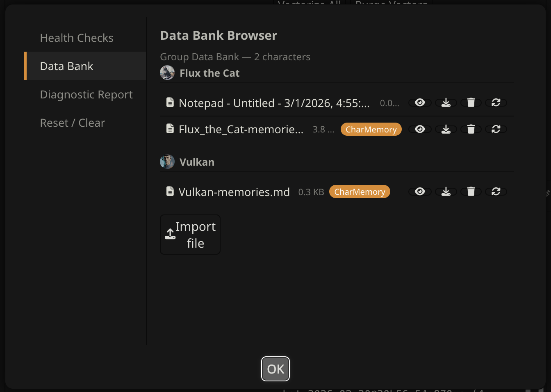The width and height of the screenshot is (551, 392).
Task: Delete the Notepad Untitled file
Action: (x=471, y=103)
